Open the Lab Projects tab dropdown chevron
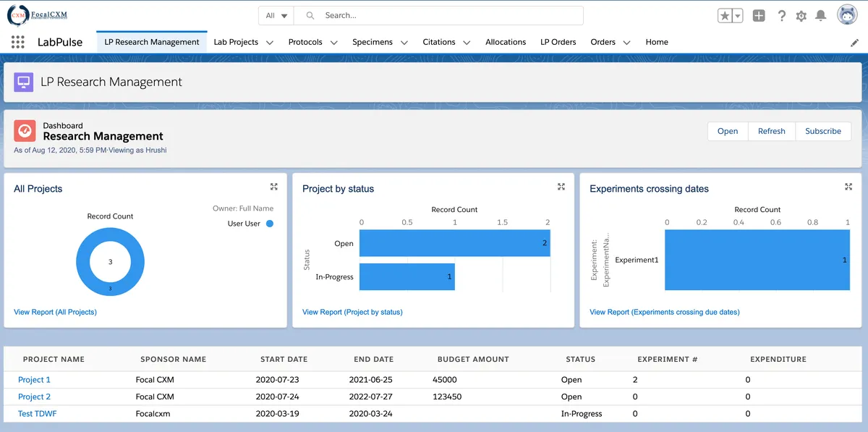 tap(270, 43)
